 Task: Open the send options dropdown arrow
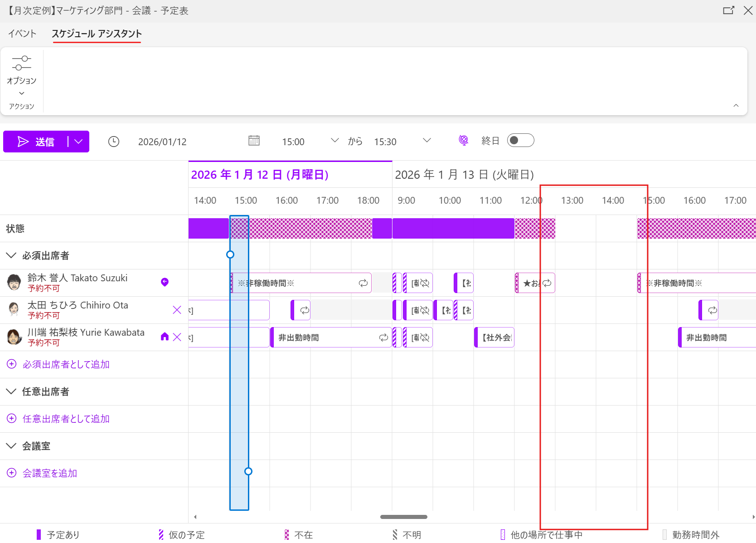[x=79, y=142]
